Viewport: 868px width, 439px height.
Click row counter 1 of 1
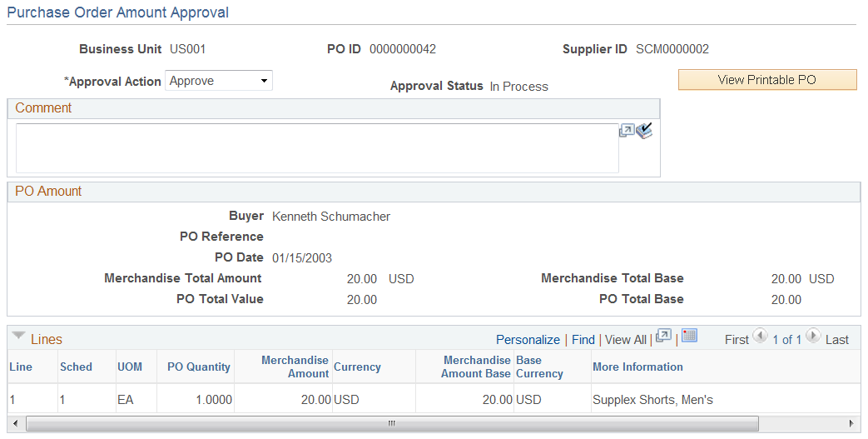(x=786, y=340)
